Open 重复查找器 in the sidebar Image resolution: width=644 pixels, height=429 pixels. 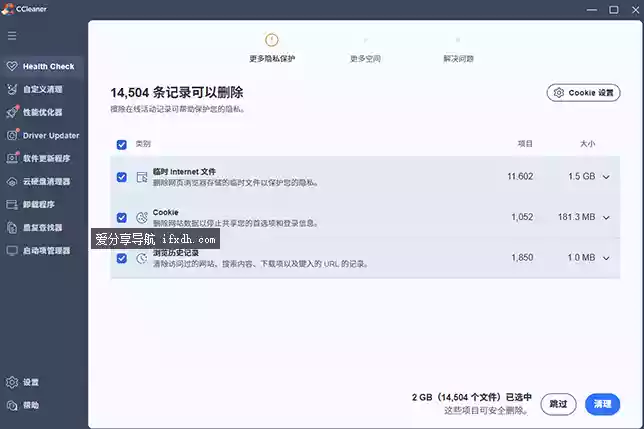42,227
